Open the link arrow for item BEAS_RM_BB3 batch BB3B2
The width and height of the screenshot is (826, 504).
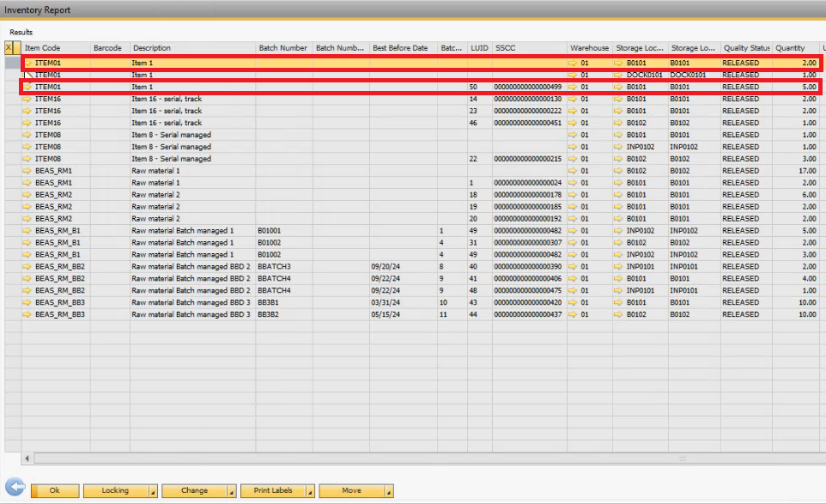click(28, 315)
